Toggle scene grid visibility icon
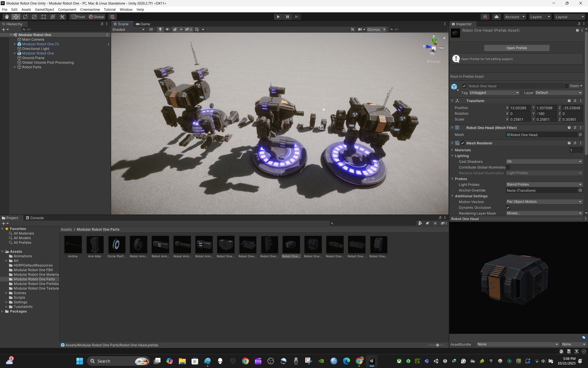The height and width of the screenshot is (368, 588). [197, 29]
